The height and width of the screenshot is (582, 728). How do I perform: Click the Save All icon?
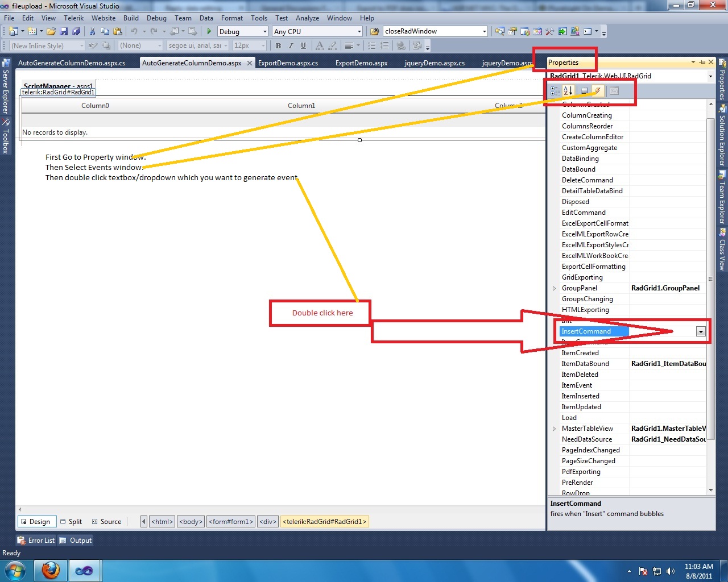tap(76, 32)
